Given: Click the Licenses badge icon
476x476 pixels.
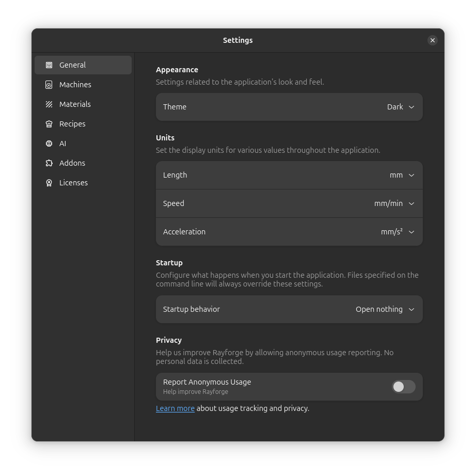Looking at the screenshot, I should [49, 182].
